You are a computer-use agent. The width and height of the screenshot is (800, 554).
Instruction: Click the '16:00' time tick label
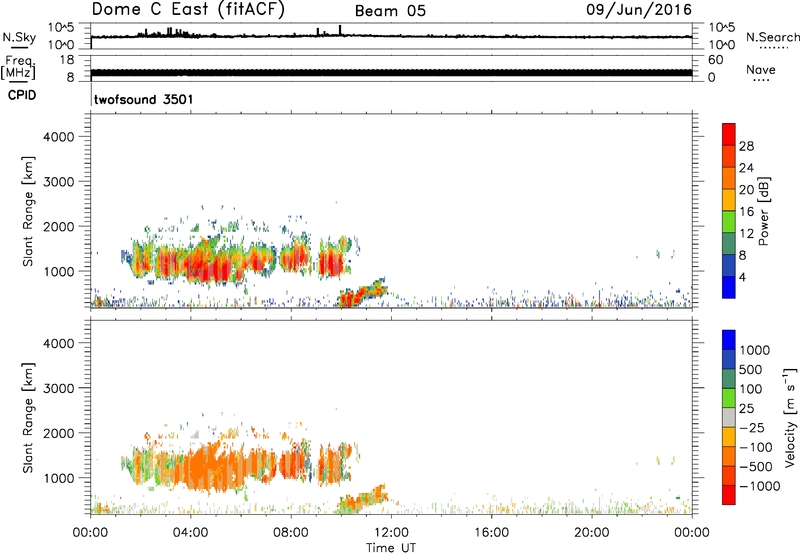(491, 533)
